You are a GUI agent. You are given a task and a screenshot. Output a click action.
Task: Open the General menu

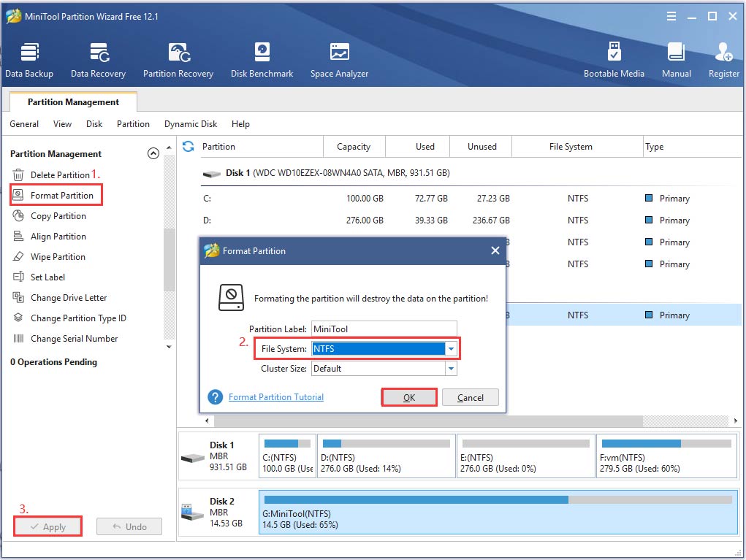coord(24,124)
